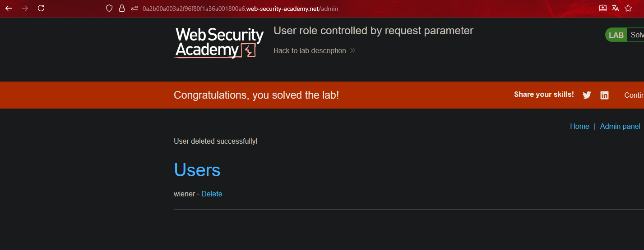
Task: Delete the wiener user
Action: tap(212, 194)
